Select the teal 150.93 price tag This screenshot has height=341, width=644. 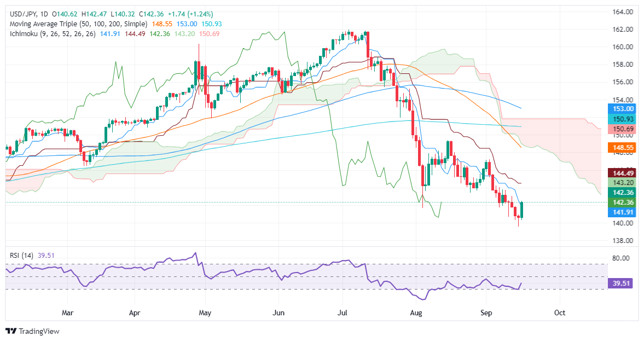(622, 119)
